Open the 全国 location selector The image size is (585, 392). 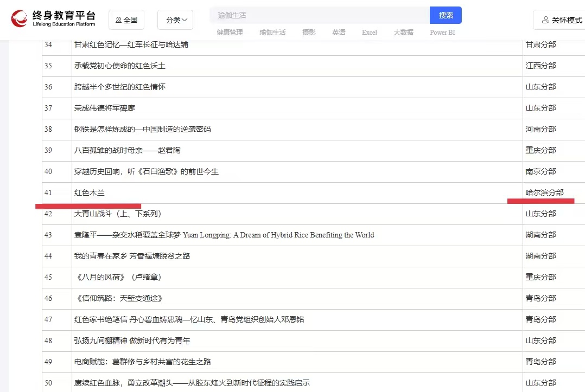coord(126,20)
